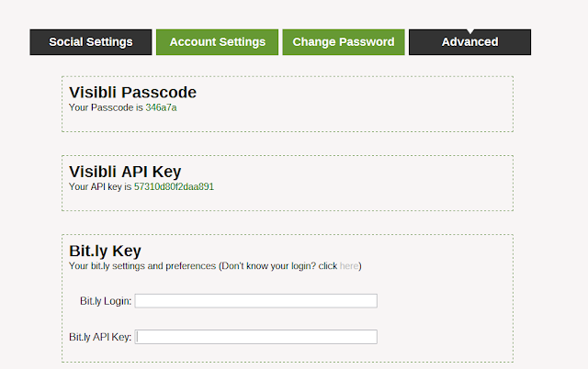Click the green API key 57310d80f2daa891
The height and width of the screenshot is (369, 588).
[174, 186]
